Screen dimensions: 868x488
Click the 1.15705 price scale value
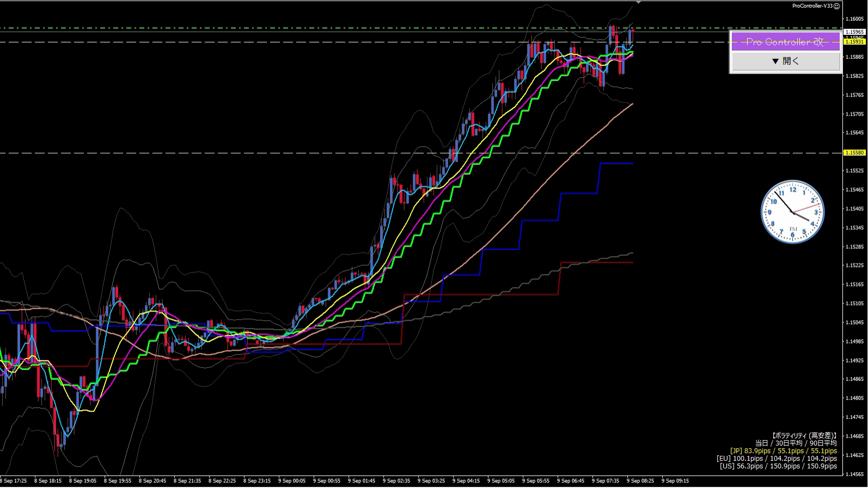pos(854,114)
